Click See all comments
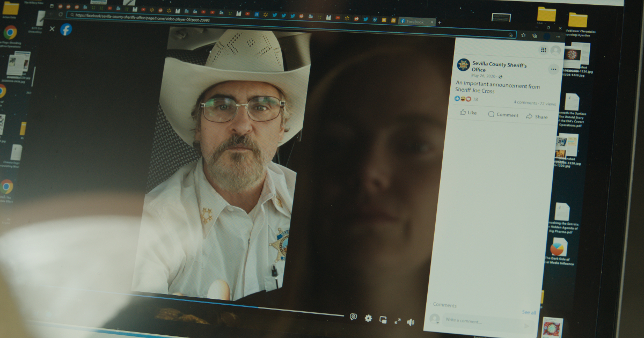Image resolution: width=644 pixels, height=338 pixels. [529, 312]
